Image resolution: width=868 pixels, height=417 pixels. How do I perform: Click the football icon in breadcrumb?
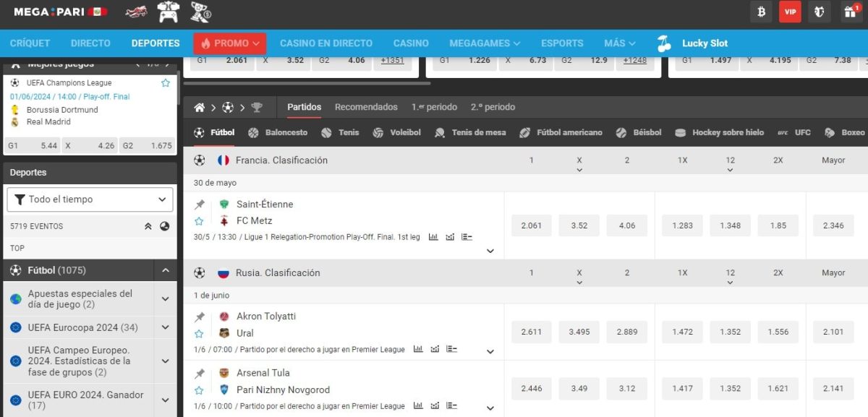(x=228, y=108)
